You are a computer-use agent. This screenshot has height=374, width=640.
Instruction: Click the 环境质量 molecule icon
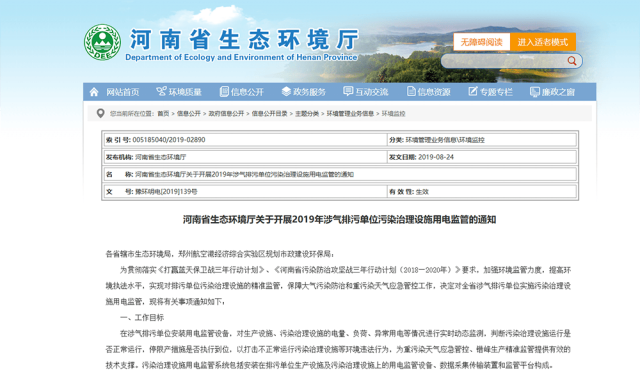161,91
